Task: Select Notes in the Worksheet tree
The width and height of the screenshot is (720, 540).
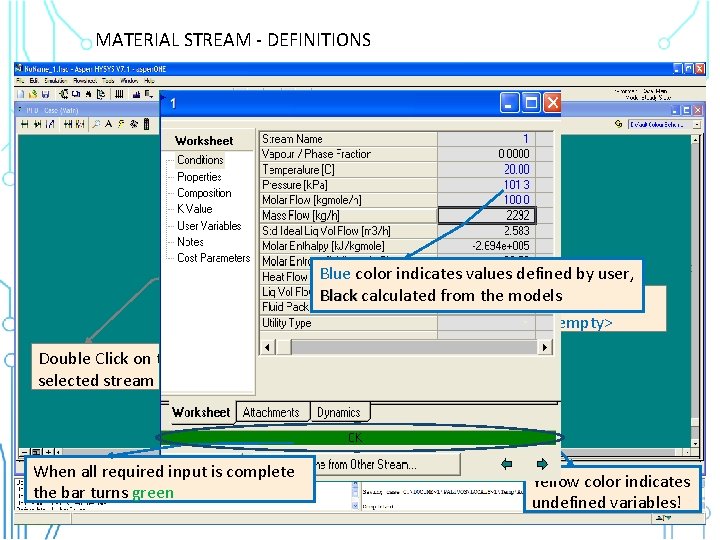Action: [x=190, y=242]
